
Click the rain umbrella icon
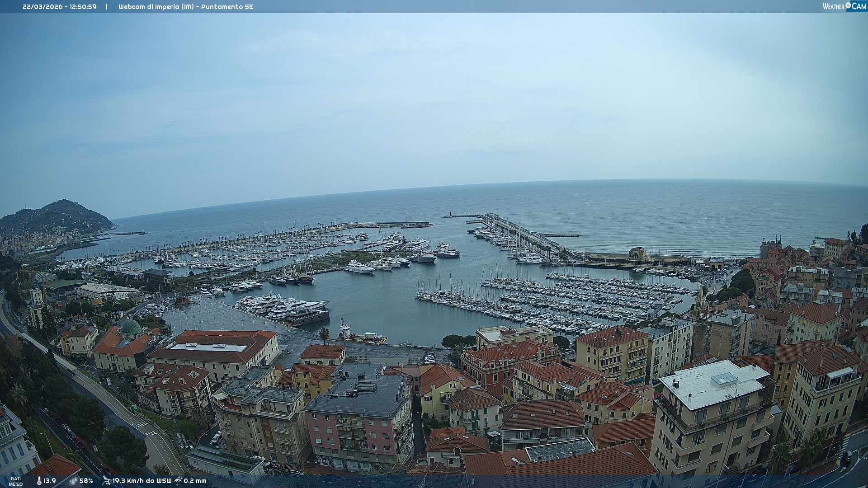[x=178, y=480]
